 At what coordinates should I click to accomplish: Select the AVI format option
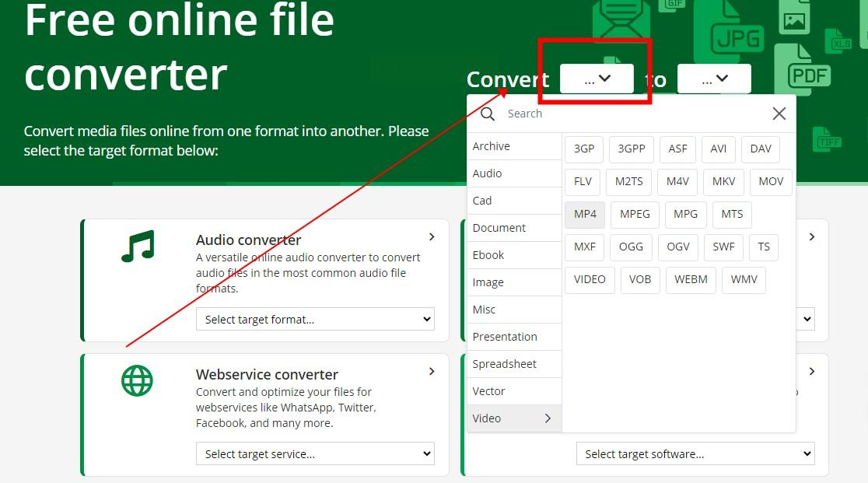coord(718,149)
